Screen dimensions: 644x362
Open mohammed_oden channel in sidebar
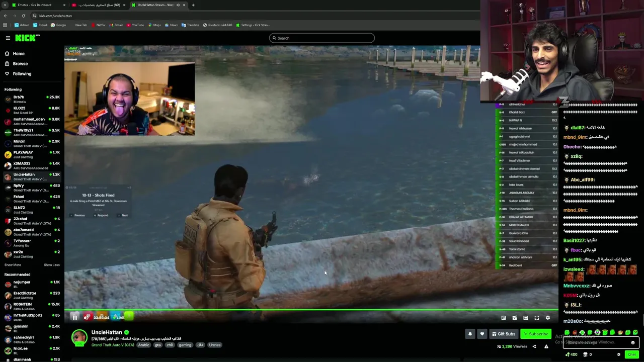tap(31, 121)
